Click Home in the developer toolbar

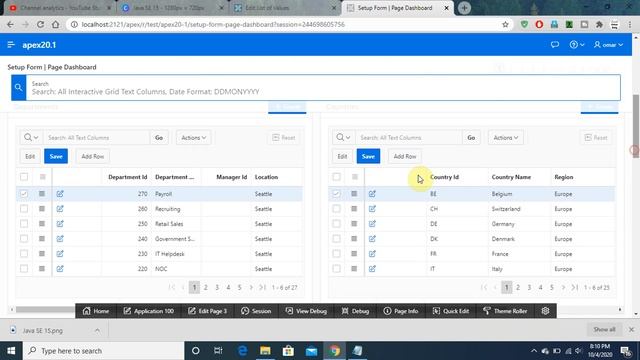pos(96,311)
